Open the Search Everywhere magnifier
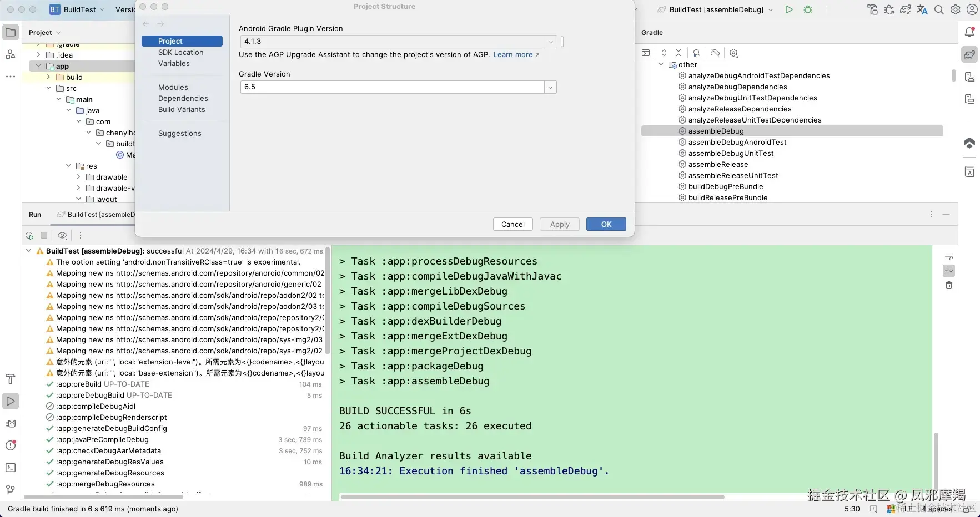 pyautogui.click(x=939, y=9)
